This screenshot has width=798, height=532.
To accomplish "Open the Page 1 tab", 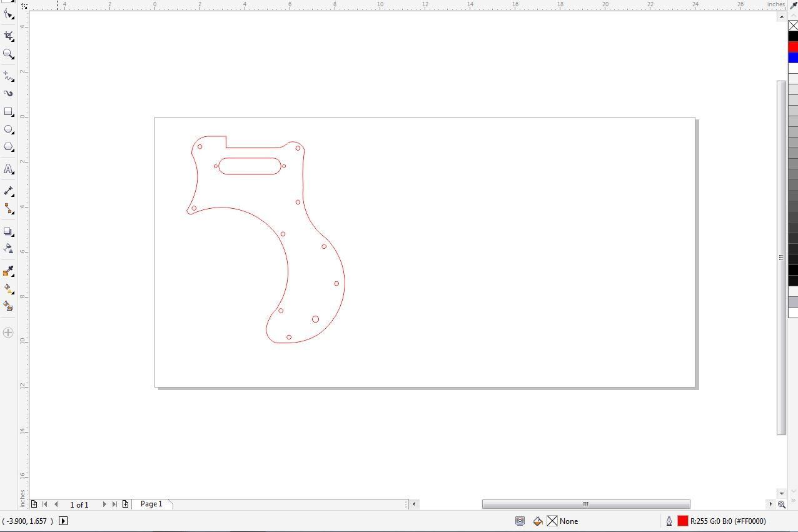I will coord(151,504).
